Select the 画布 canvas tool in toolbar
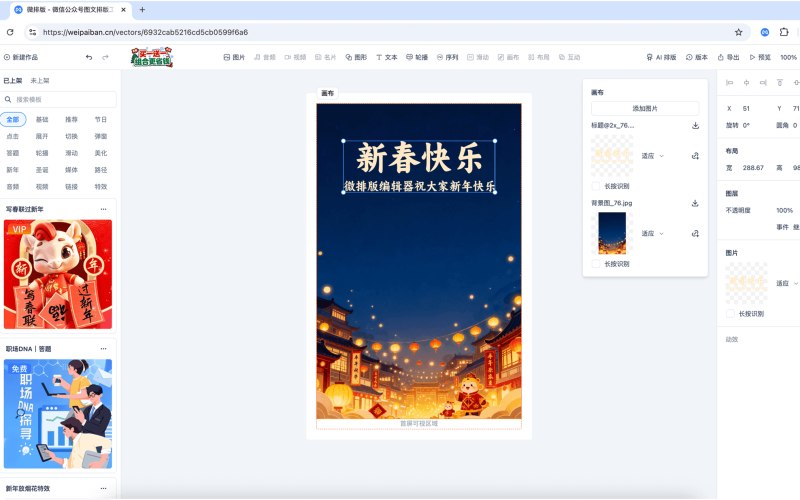800x500 pixels. click(x=508, y=57)
